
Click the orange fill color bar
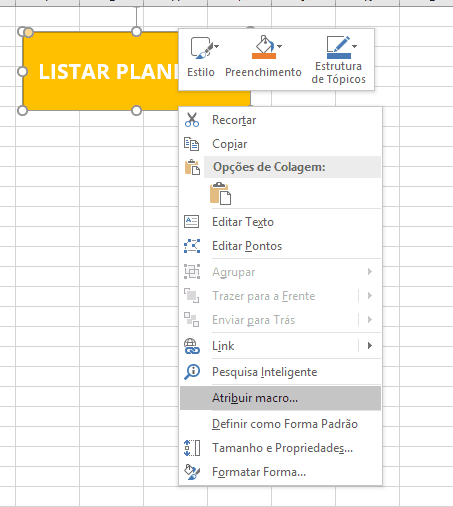click(264, 56)
